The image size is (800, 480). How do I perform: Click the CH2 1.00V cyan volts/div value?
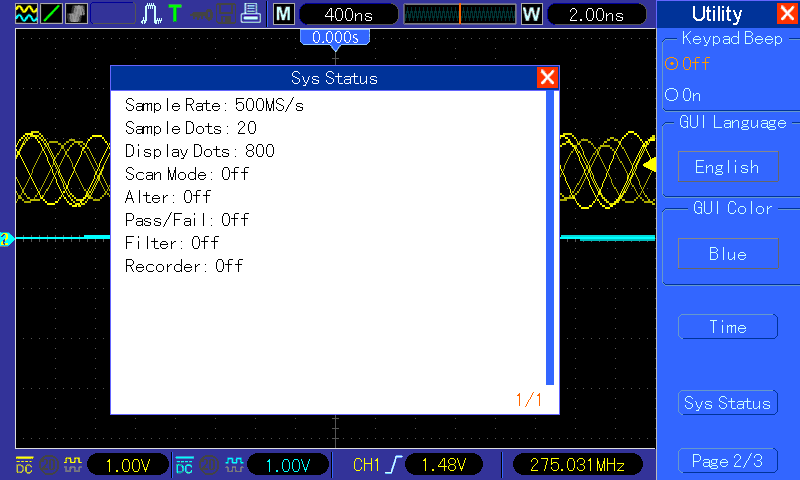click(288, 465)
